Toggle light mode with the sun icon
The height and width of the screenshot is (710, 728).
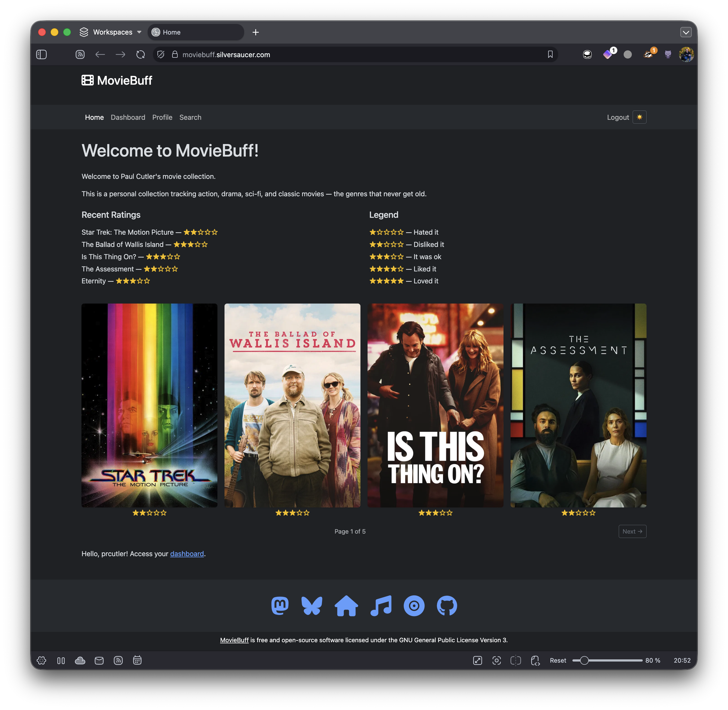point(639,117)
